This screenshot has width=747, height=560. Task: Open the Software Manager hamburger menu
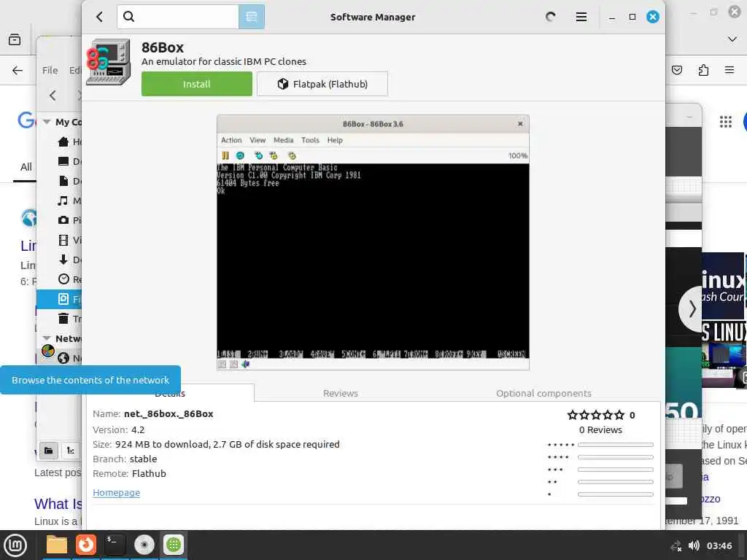point(581,17)
